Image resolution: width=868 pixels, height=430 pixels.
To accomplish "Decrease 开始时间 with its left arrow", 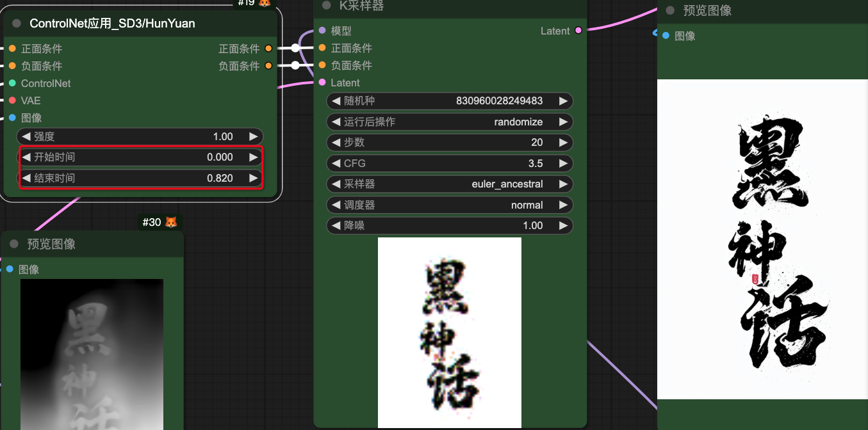I will 26,157.
